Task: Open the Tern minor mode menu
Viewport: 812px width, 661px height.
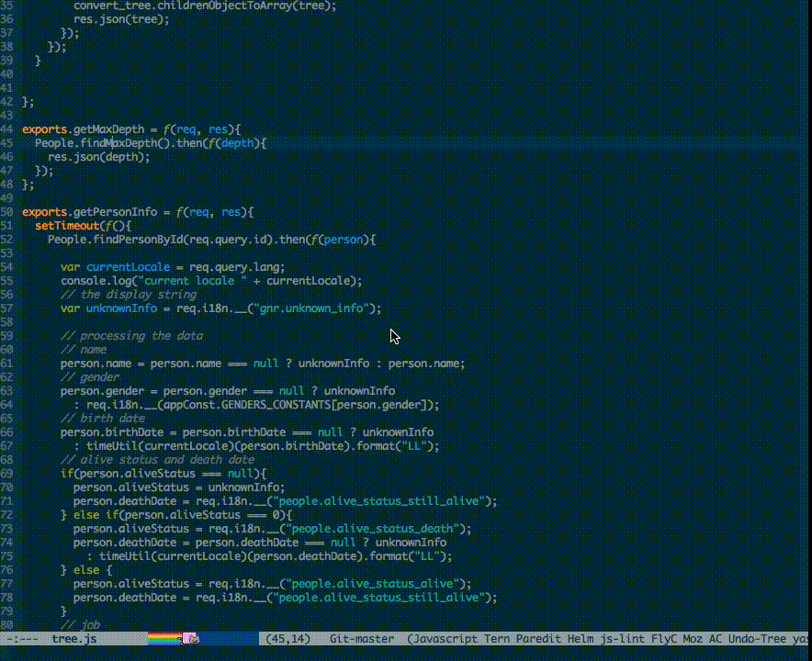Action: pyautogui.click(x=497, y=639)
